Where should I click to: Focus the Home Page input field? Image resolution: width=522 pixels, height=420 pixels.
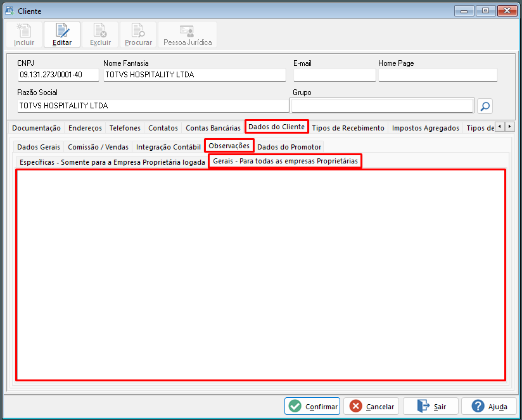pos(438,75)
